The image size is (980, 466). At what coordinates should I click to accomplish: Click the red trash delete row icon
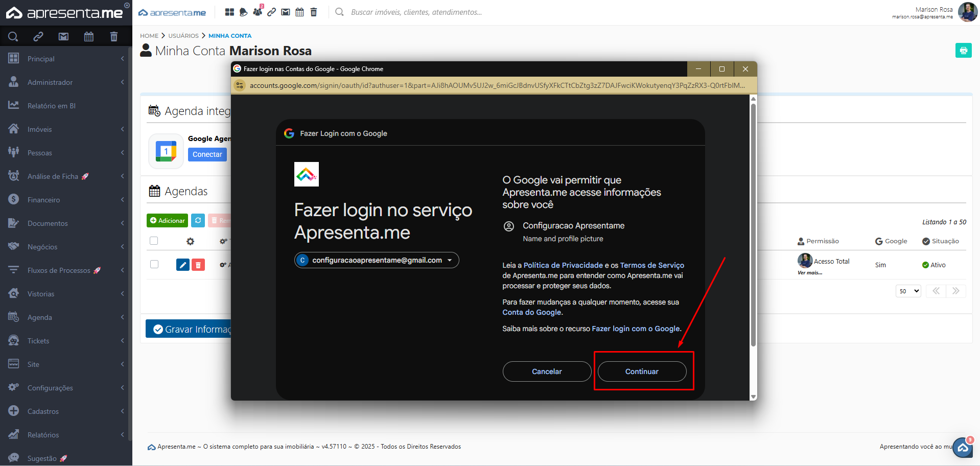[x=198, y=265]
